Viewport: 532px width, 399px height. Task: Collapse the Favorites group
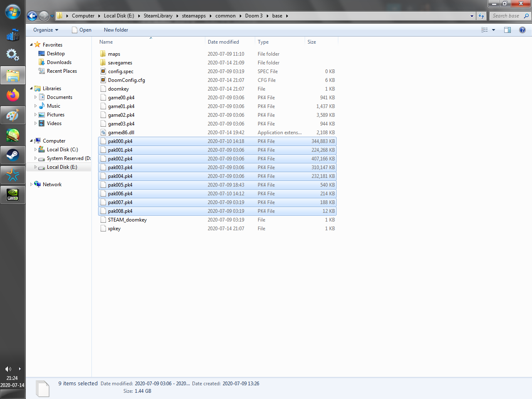[x=31, y=45]
